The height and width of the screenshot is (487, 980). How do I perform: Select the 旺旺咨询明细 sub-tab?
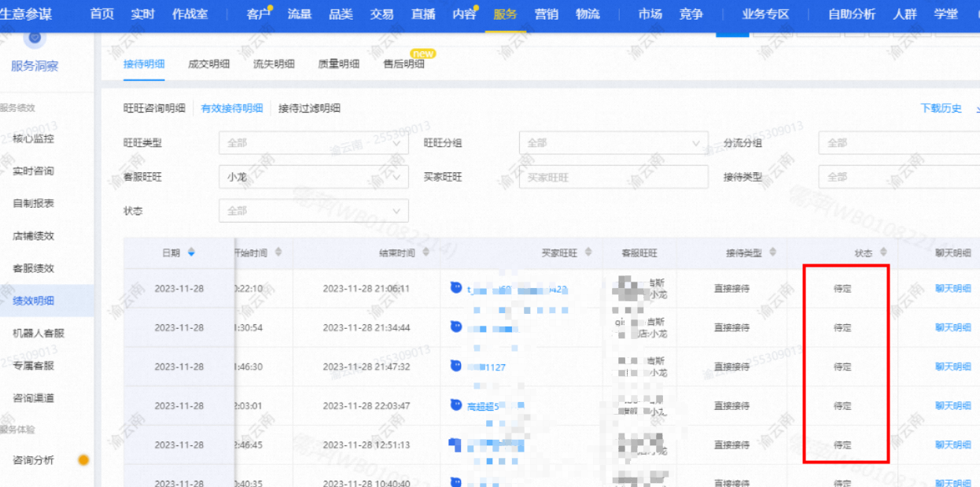154,109
